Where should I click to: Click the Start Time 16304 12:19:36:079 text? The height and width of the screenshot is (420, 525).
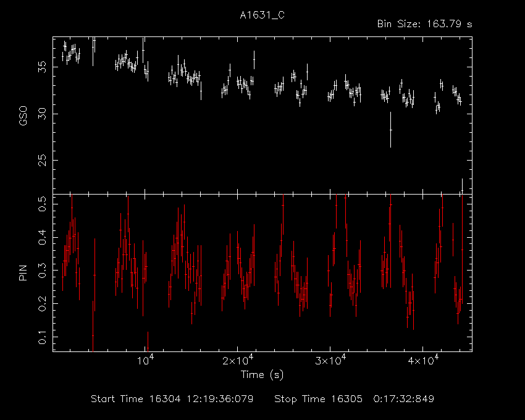coord(172,399)
